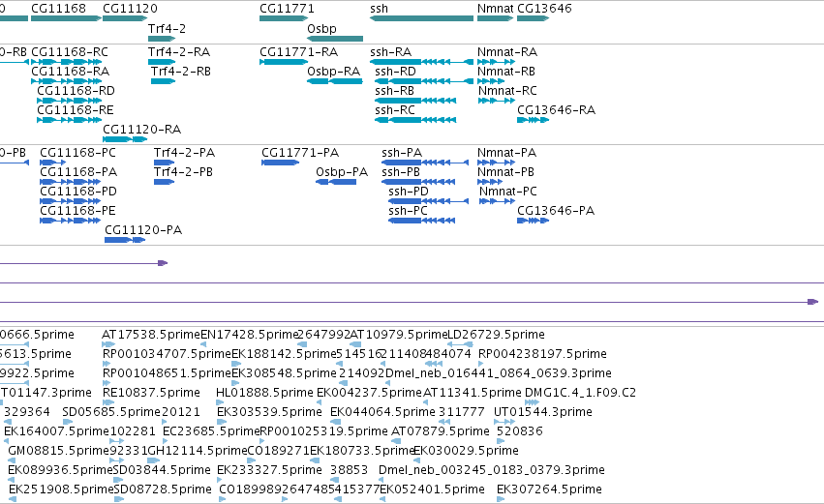Image resolution: width=824 pixels, height=504 pixels.
Task: Select transcript Nmnat-RC
Action: tap(507, 90)
